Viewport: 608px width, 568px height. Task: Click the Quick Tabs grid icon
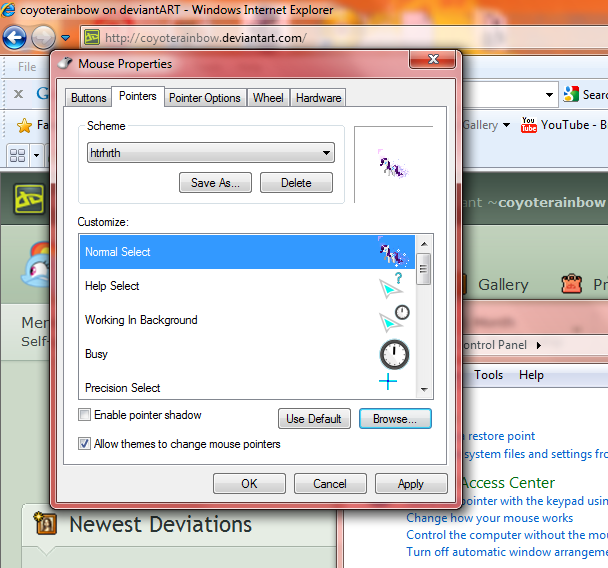pyautogui.click(x=17, y=155)
